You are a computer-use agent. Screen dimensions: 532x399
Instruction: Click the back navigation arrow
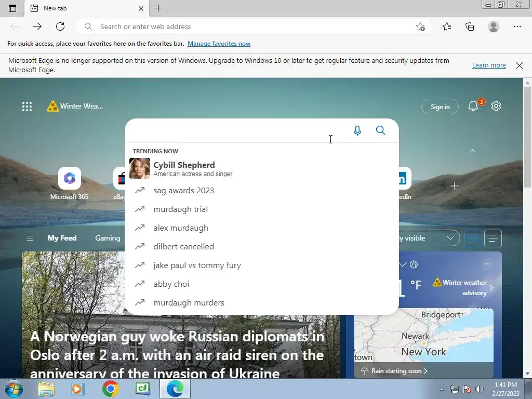(15, 26)
